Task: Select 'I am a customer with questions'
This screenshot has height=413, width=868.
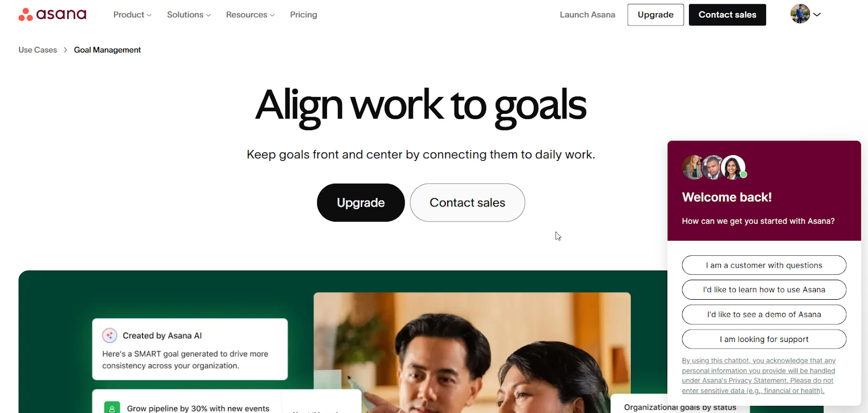Action: coord(764,265)
